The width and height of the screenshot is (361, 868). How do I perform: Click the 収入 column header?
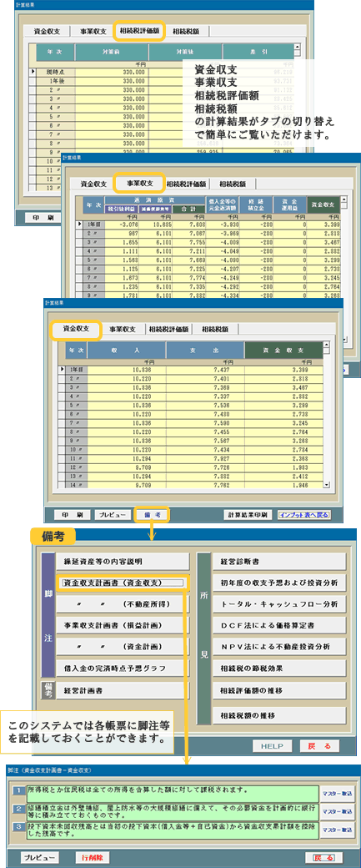[126, 351]
